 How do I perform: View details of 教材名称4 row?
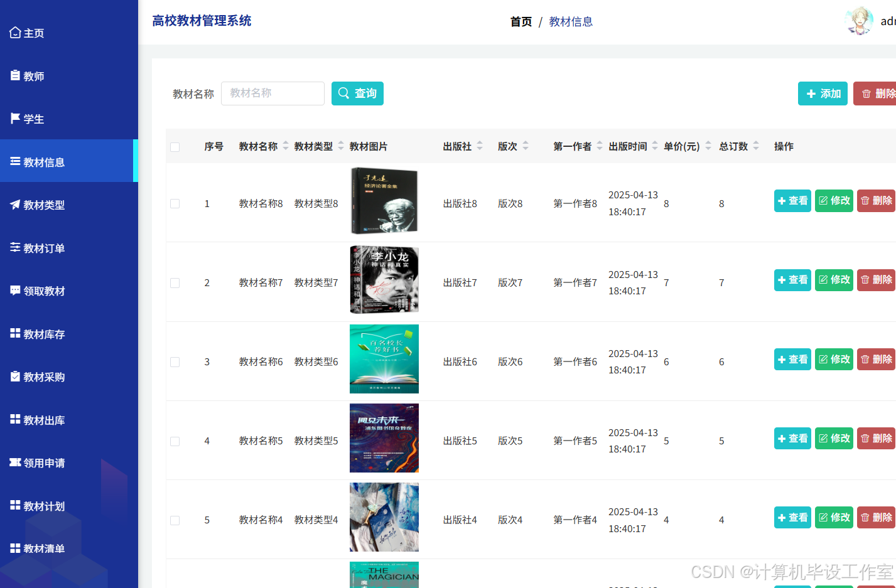click(x=792, y=517)
